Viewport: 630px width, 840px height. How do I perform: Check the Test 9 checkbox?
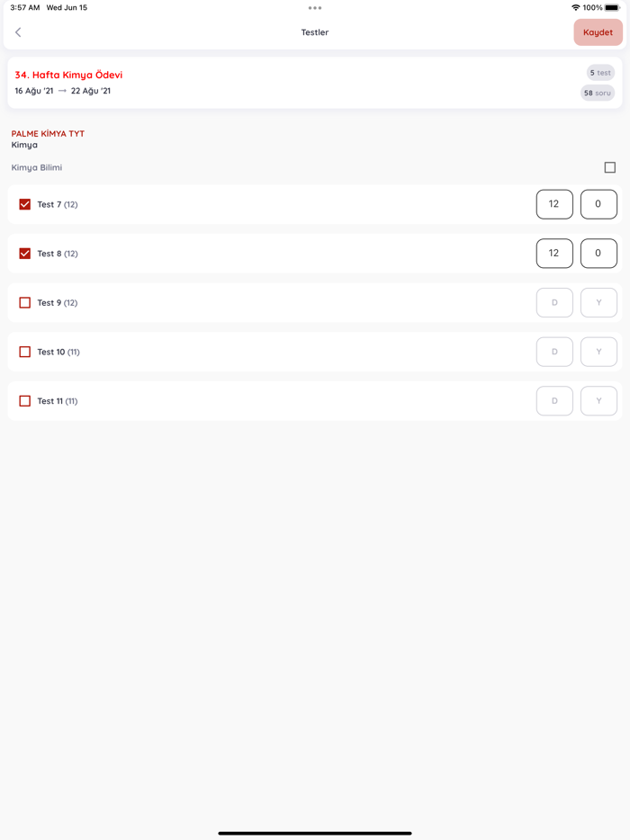(x=25, y=303)
